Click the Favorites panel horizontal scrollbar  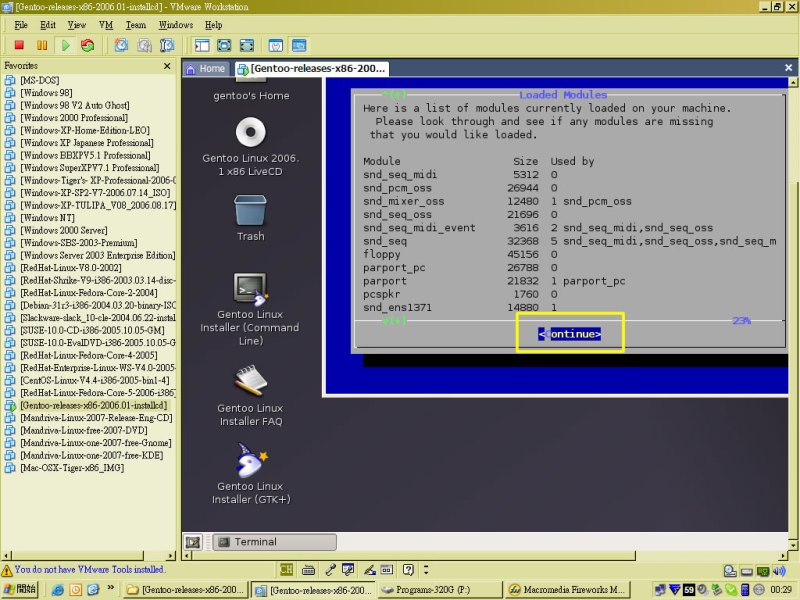pos(88,555)
